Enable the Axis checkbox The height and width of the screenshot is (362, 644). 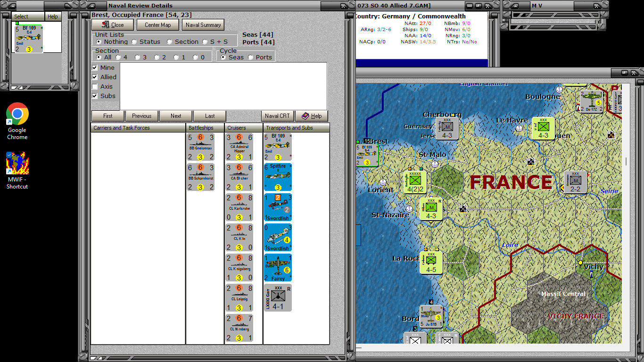(95, 87)
